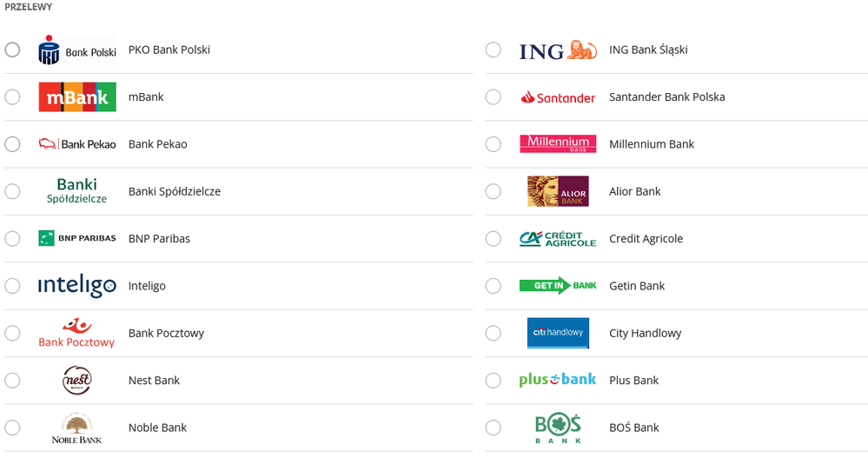The width and height of the screenshot is (868, 458).
Task: Select the BNP Paribas radio button
Action: 12,239
